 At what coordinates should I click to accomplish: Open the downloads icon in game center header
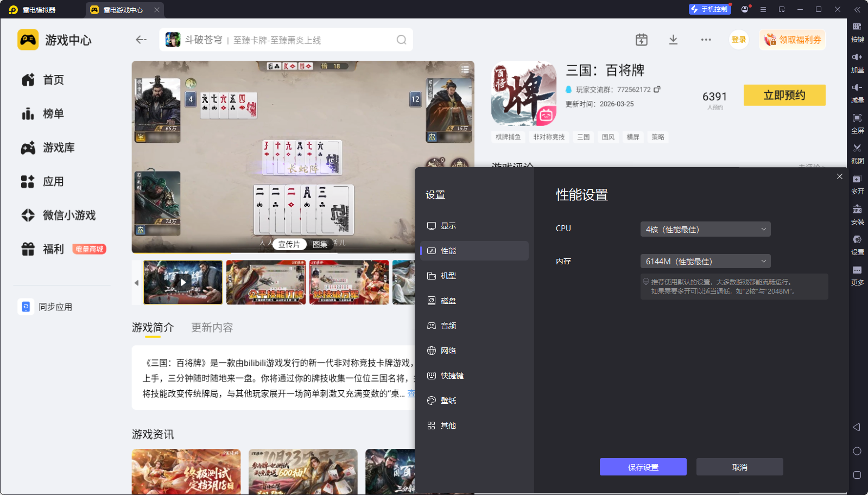point(673,40)
